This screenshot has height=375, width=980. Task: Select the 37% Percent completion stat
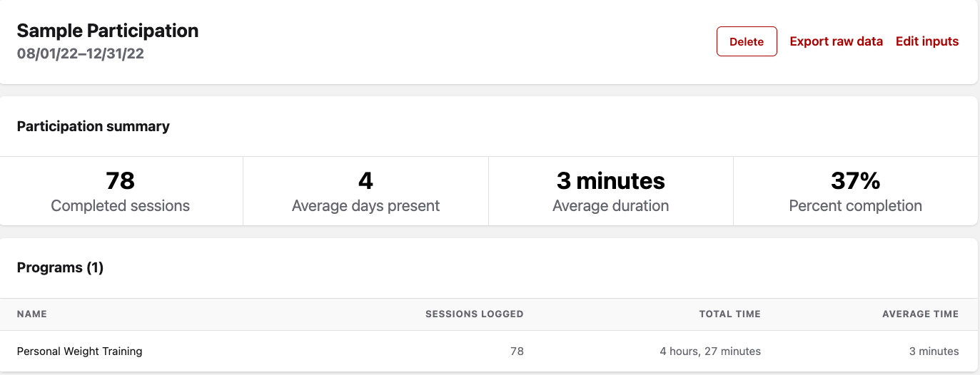point(855,191)
